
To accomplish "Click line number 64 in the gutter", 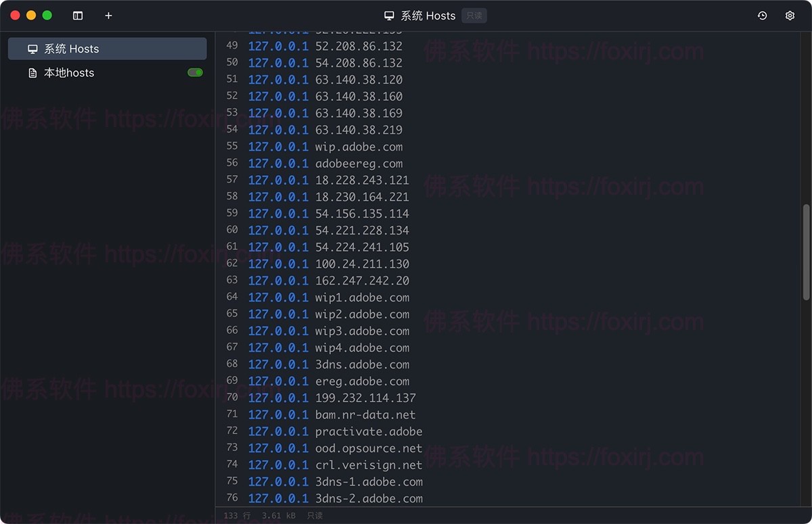I will [x=232, y=297].
